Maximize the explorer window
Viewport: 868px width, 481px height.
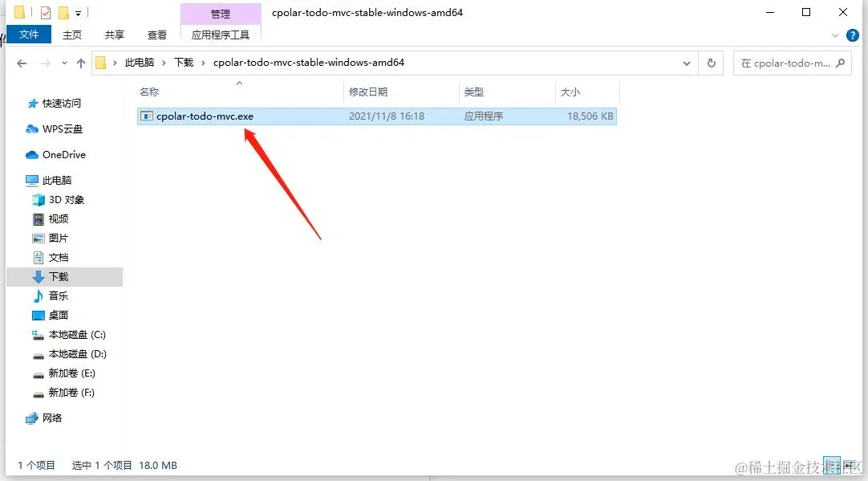coord(806,12)
